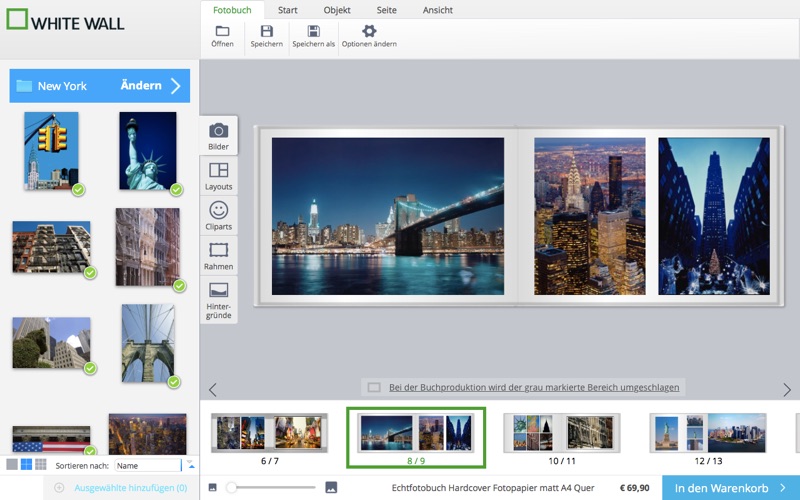
Task: Click the Speichern disk icon
Action: pyautogui.click(x=266, y=31)
